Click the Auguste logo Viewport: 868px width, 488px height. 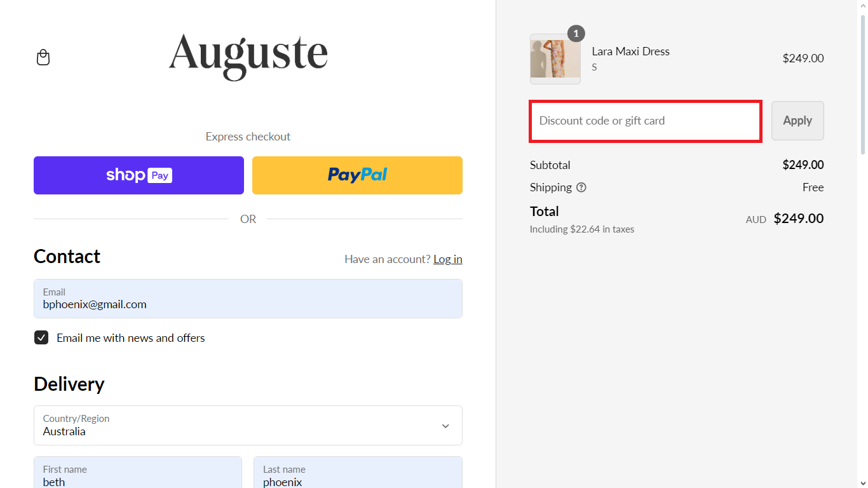248,57
